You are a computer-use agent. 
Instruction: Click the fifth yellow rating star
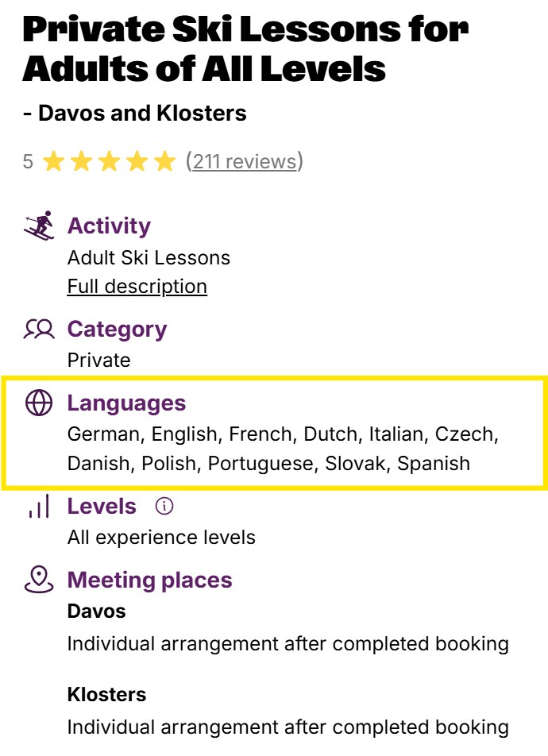coord(164,162)
